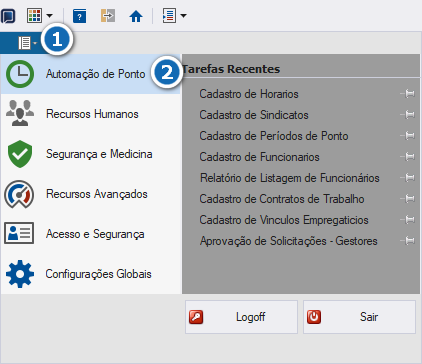Expand the color grid dropdown arrow
This screenshot has width=422, height=364.
click(49, 16)
